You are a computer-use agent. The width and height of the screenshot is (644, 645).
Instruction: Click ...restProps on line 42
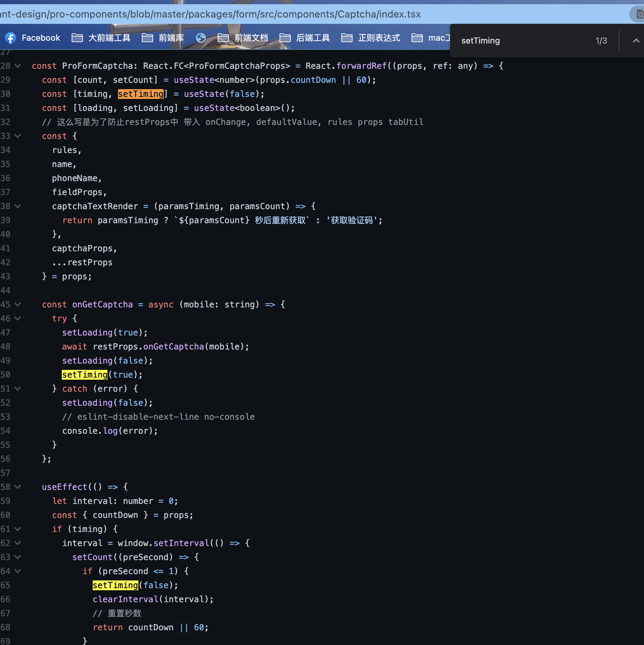point(82,262)
